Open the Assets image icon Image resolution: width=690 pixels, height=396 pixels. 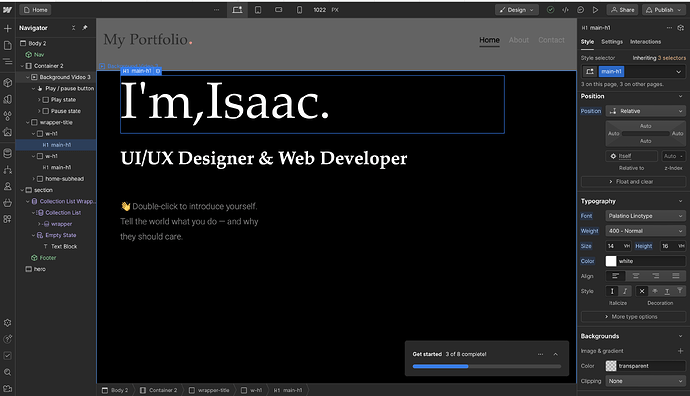(x=7, y=132)
